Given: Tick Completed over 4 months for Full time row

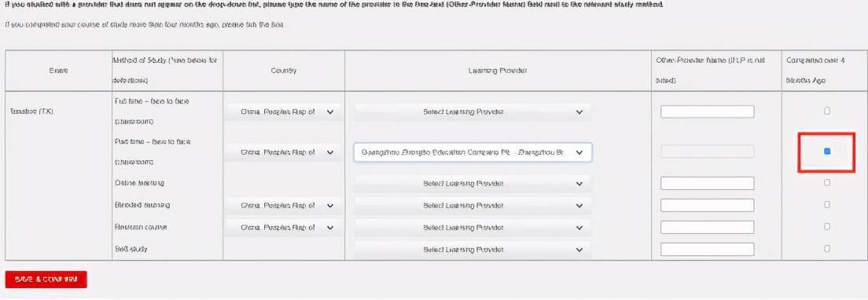Looking at the screenshot, I should [827, 111].
